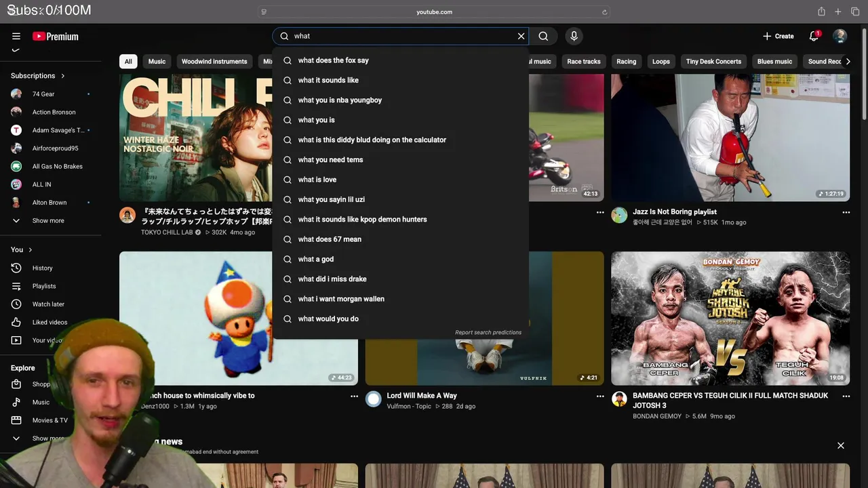Viewport: 868px width, 488px height.
Task: Click the youtube.com address bar
Action: click(434, 12)
